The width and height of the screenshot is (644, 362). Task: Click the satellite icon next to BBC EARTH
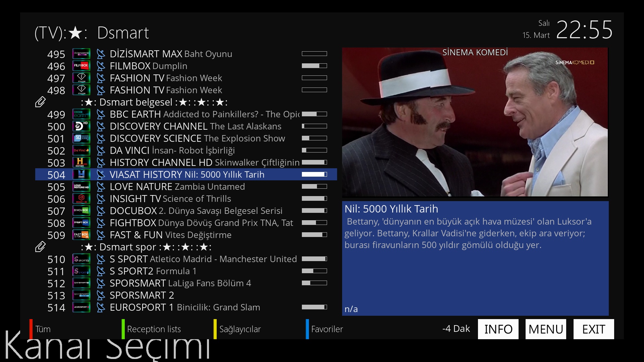[x=101, y=114]
